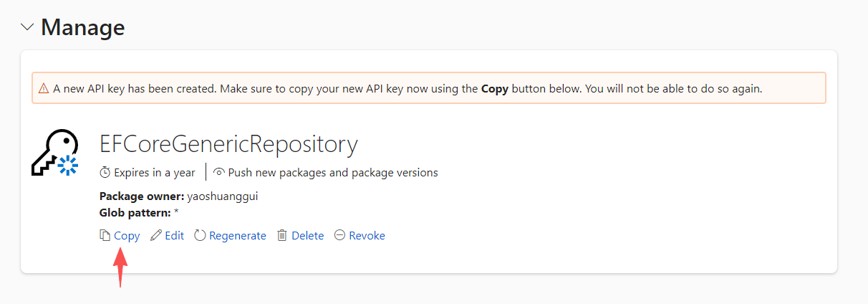Open the Edit link for this key
This screenshot has width=868, height=304.
click(174, 235)
